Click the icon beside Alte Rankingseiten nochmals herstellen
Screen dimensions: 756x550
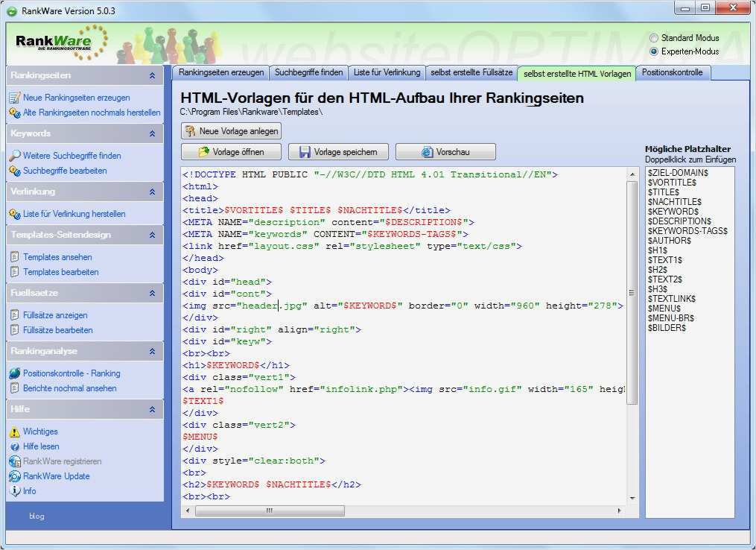(x=14, y=113)
